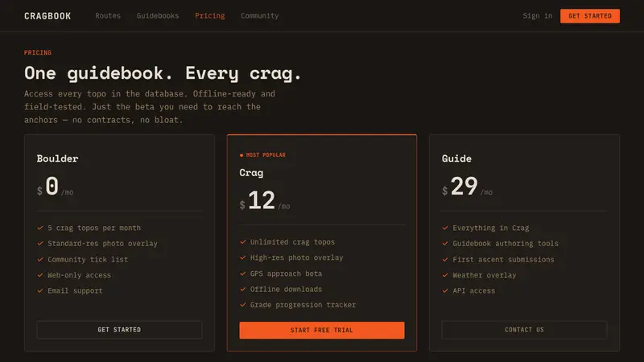Screen dimensions: 644x362
Task: Click checkmark beside Offline downloads
Action: (x=243, y=289)
